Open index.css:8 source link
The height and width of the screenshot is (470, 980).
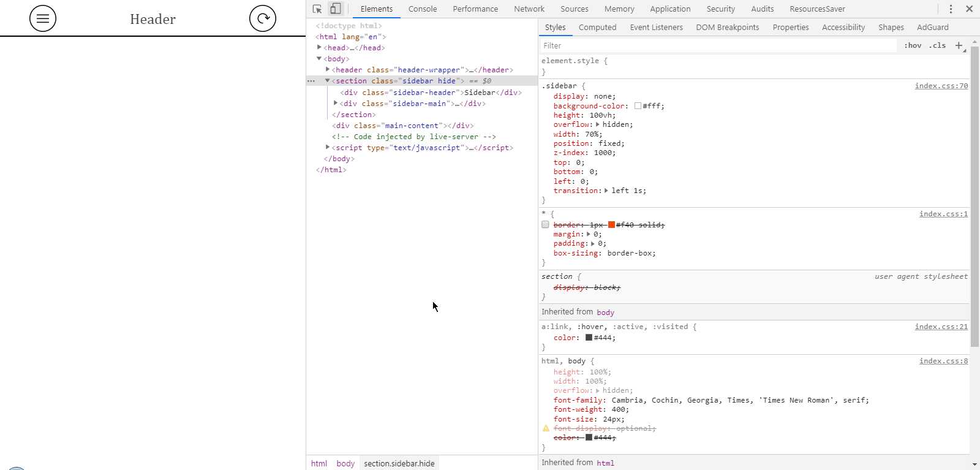point(944,361)
